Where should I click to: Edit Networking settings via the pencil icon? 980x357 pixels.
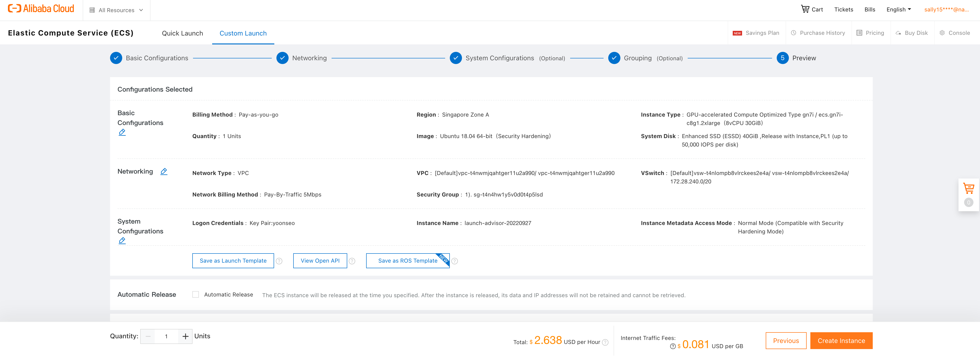(164, 171)
